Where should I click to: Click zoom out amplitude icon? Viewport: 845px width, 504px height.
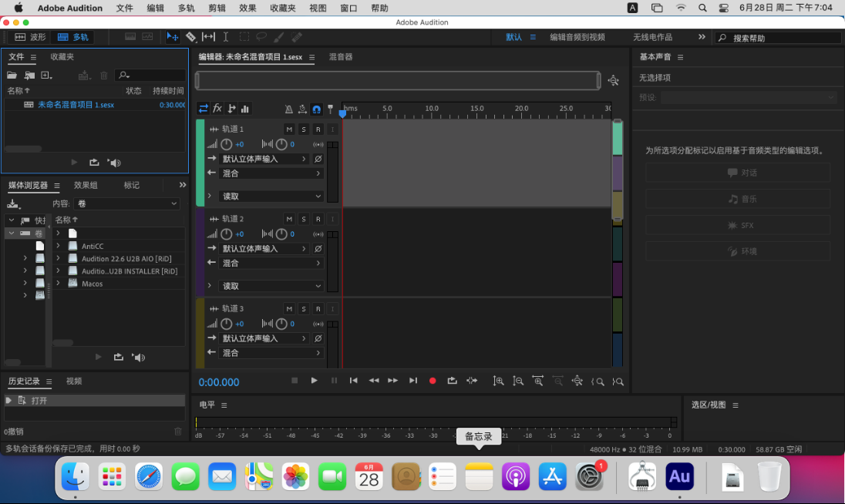pyautogui.click(x=518, y=381)
